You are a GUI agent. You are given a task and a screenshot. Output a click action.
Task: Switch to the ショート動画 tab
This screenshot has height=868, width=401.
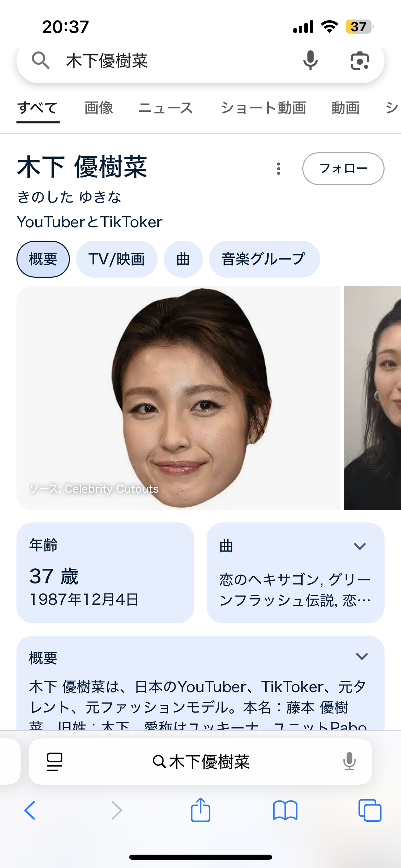click(263, 108)
